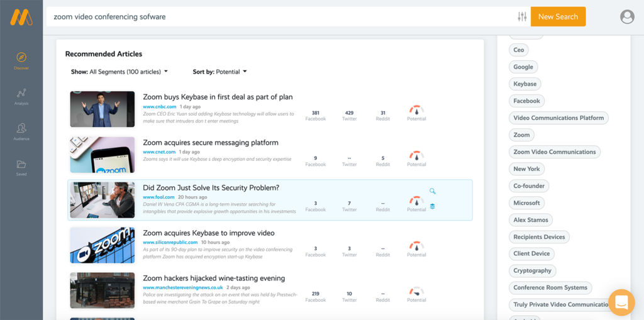644x320 pixels.
Task: Expand the Sort by Potential dropdown
Action: click(x=219, y=72)
